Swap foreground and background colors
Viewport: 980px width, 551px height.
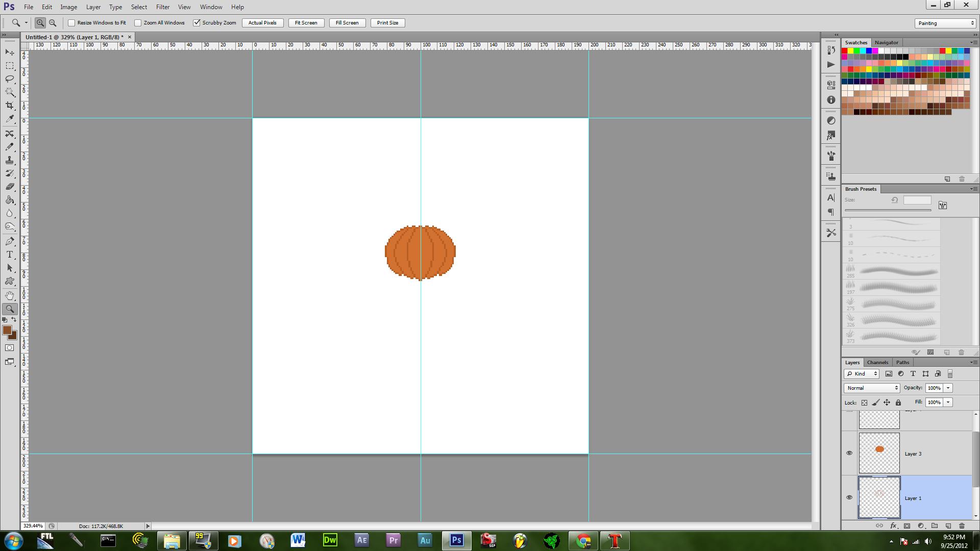14,320
